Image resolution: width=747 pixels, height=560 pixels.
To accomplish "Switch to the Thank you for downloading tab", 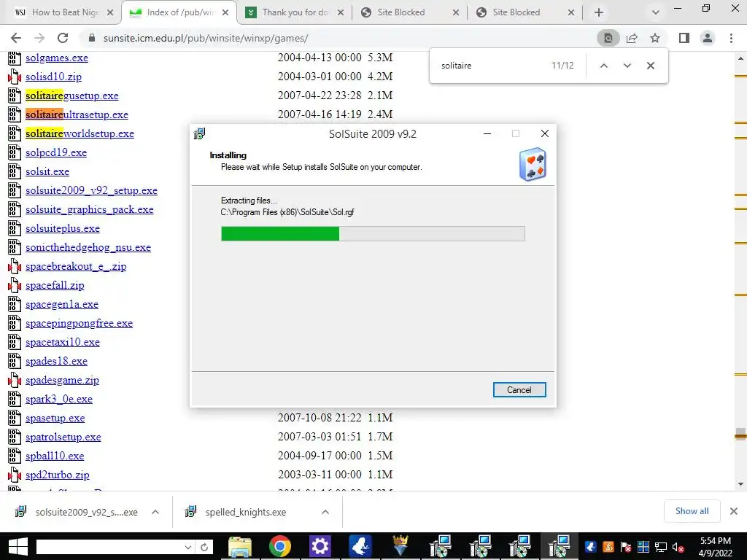I will click(x=295, y=12).
